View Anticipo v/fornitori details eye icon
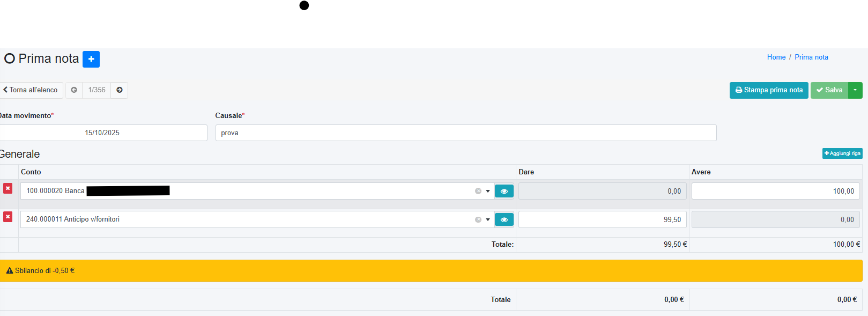Screen dimensions: 868x316 point(504,219)
